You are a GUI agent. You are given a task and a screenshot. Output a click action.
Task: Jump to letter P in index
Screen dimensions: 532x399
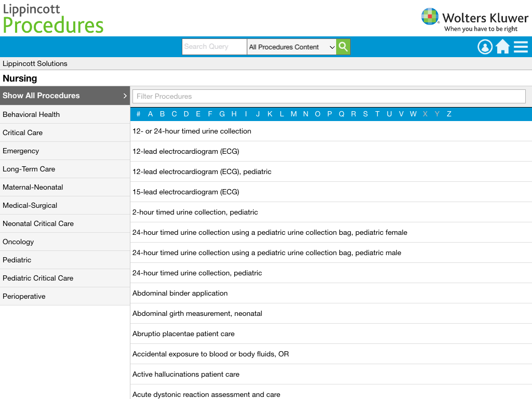point(329,114)
